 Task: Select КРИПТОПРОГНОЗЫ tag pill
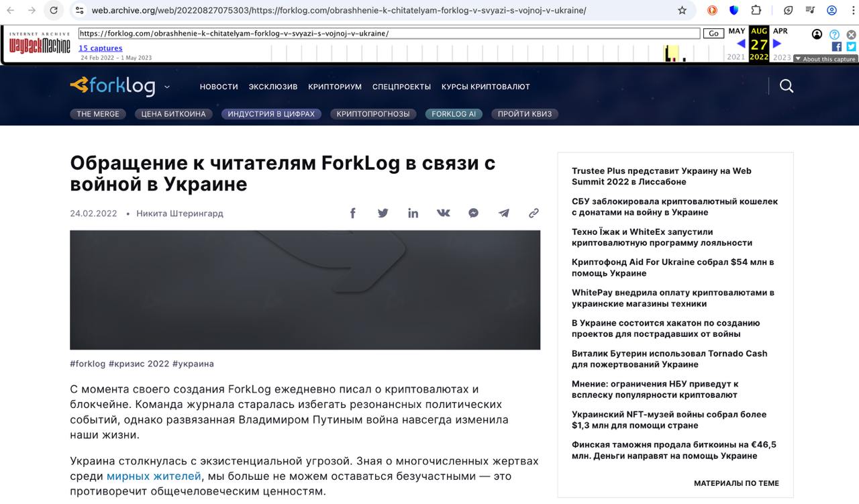point(373,114)
